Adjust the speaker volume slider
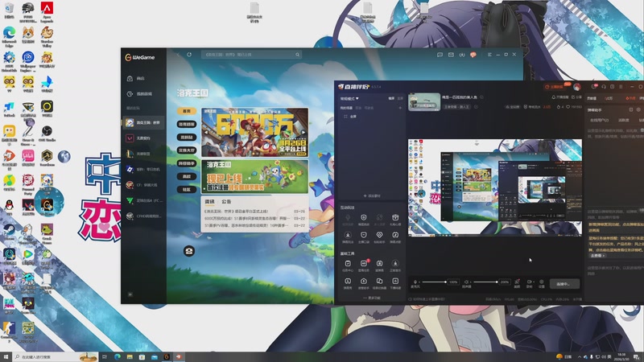Screen dimensions: 644x362 point(485,282)
